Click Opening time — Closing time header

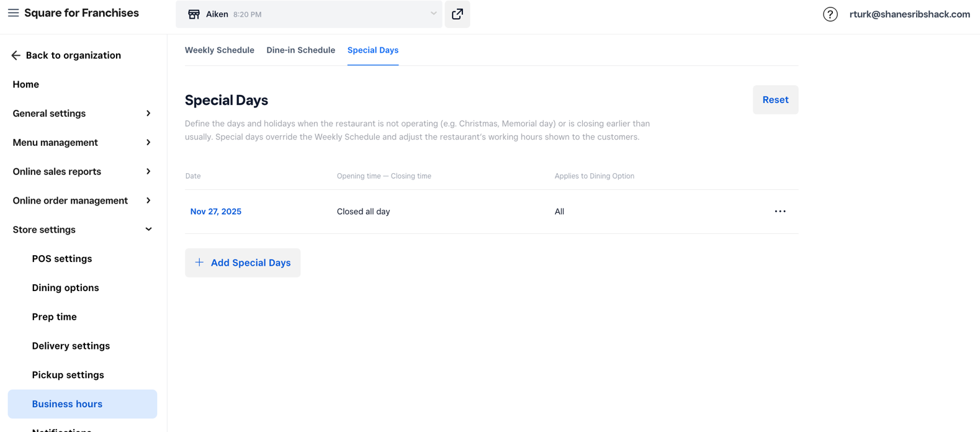pyautogui.click(x=384, y=176)
